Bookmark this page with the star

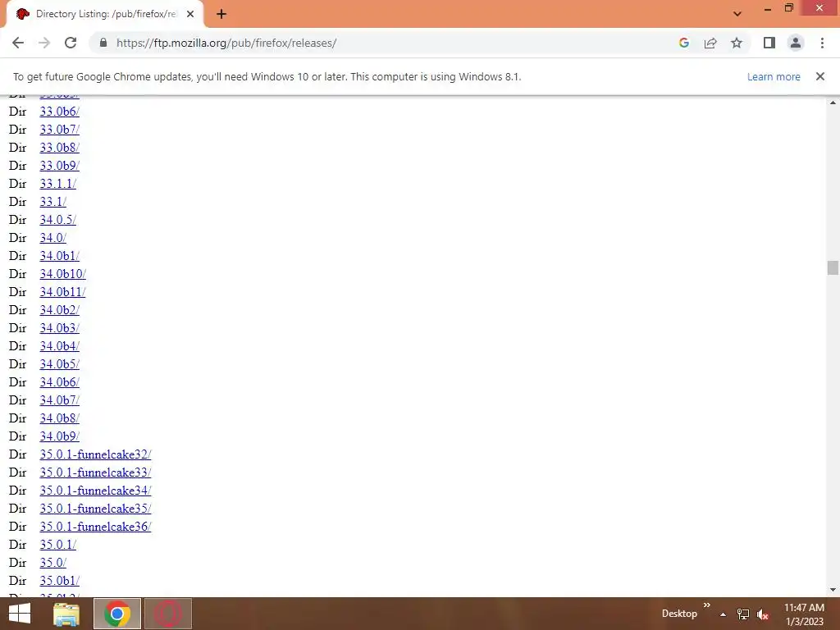click(x=737, y=43)
